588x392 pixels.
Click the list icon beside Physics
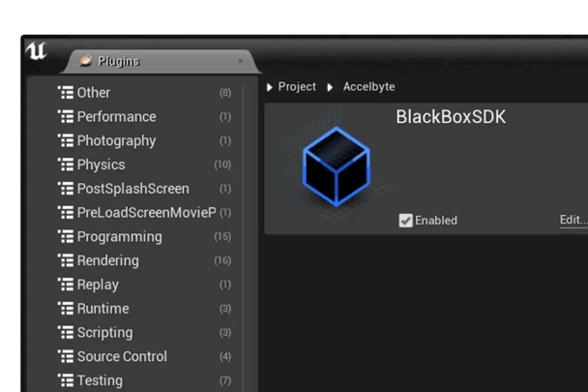[x=66, y=165]
